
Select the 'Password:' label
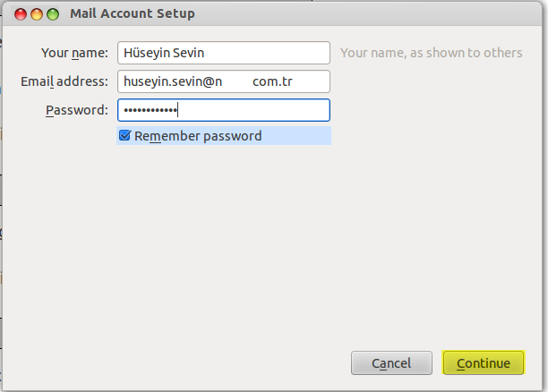pos(77,110)
